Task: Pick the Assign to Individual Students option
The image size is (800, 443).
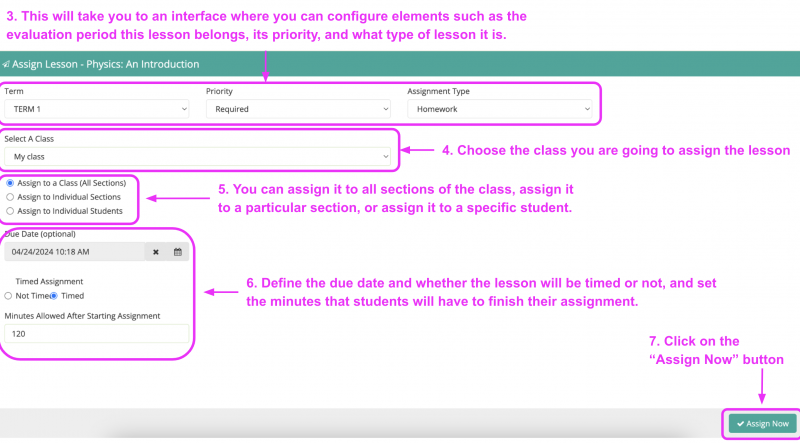Action: pos(10,211)
